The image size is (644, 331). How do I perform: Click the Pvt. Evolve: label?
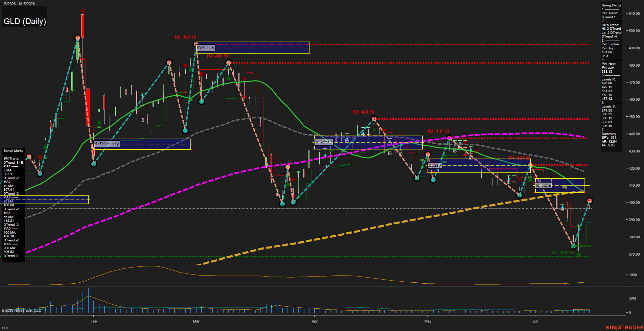coord(611,44)
